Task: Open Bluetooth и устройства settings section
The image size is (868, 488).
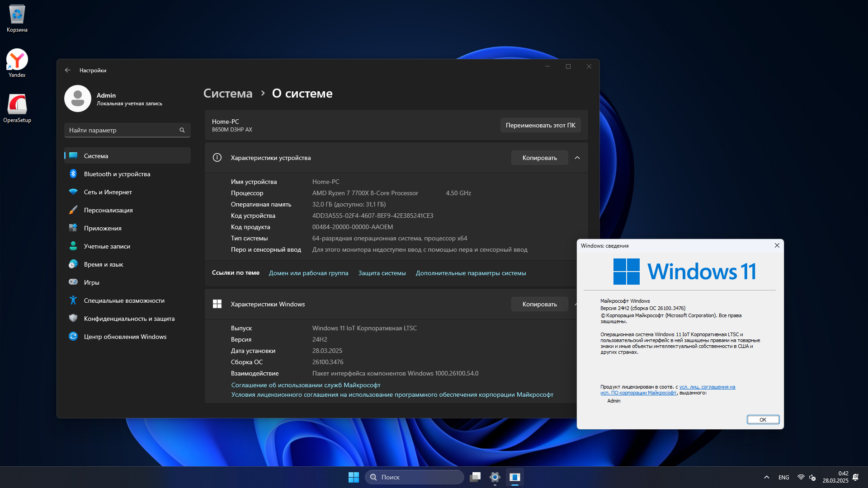Action: pos(117,174)
